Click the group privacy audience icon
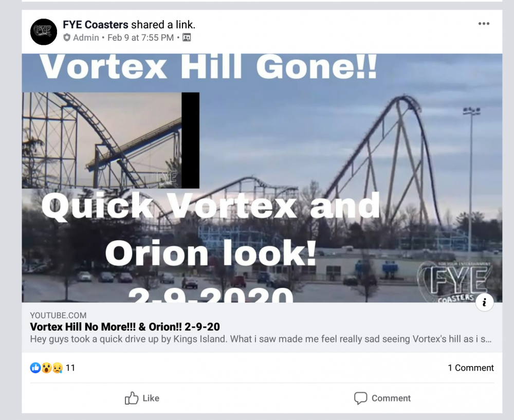Image resolution: width=514 pixels, height=420 pixels. click(187, 38)
